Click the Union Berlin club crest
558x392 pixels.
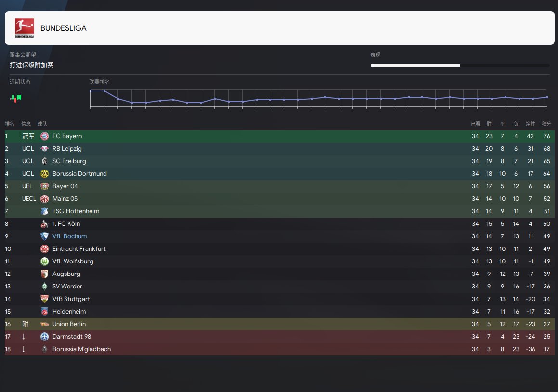point(45,324)
